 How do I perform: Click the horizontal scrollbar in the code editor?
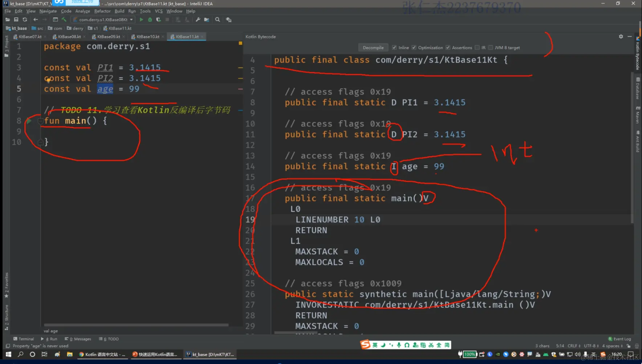point(136,325)
